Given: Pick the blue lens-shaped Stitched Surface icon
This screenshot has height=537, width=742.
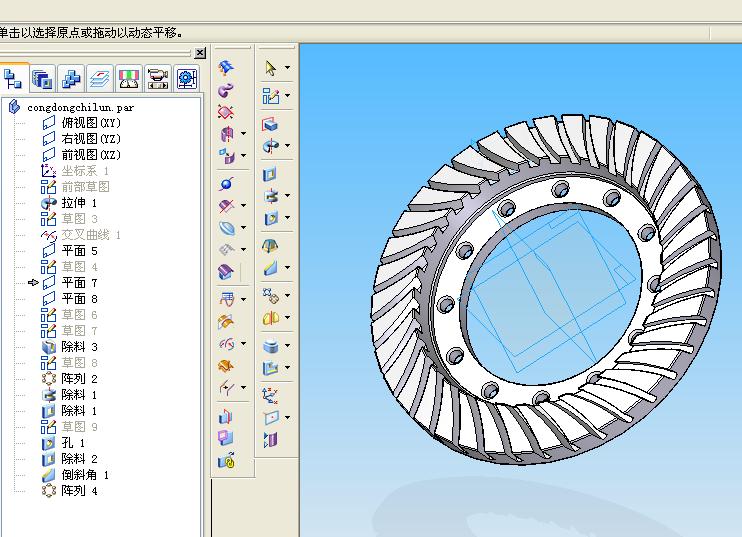Looking at the screenshot, I should pyautogui.click(x=227, y=228).
